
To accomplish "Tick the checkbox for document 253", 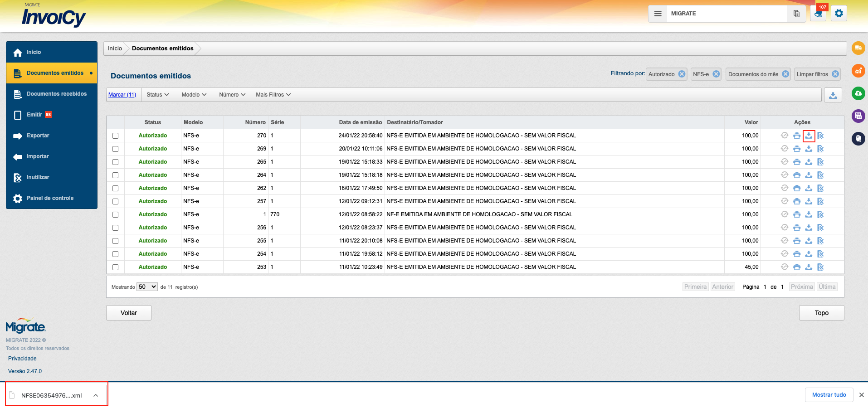I will coord(116,267).
